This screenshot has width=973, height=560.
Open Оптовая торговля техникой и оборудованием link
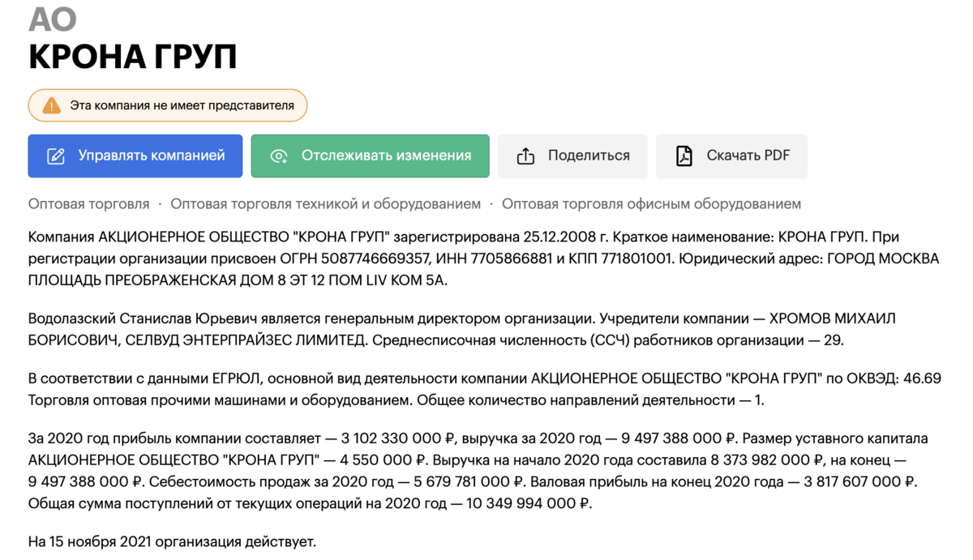[326, 204]
